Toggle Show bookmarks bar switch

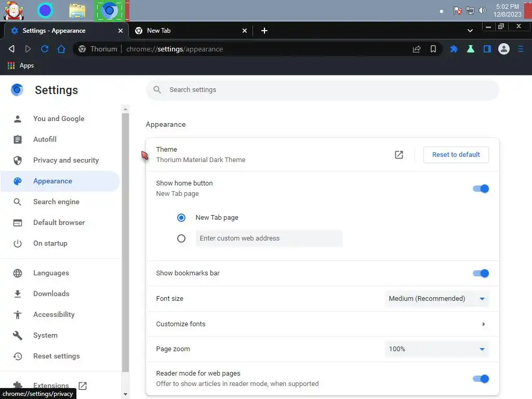pyautogui.click(x=481, y=273)
